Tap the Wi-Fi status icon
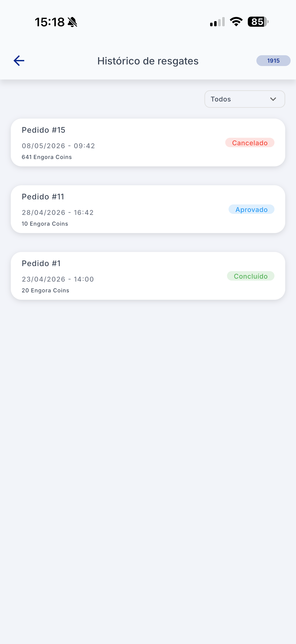Viewport: 296px width, 644px height. tap(236, 22)
